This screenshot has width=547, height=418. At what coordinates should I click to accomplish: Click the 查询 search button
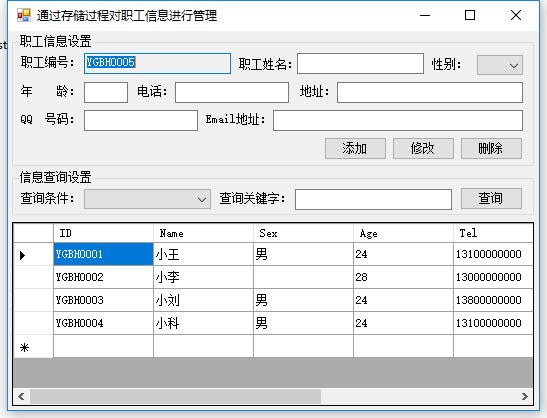(491, 198)
